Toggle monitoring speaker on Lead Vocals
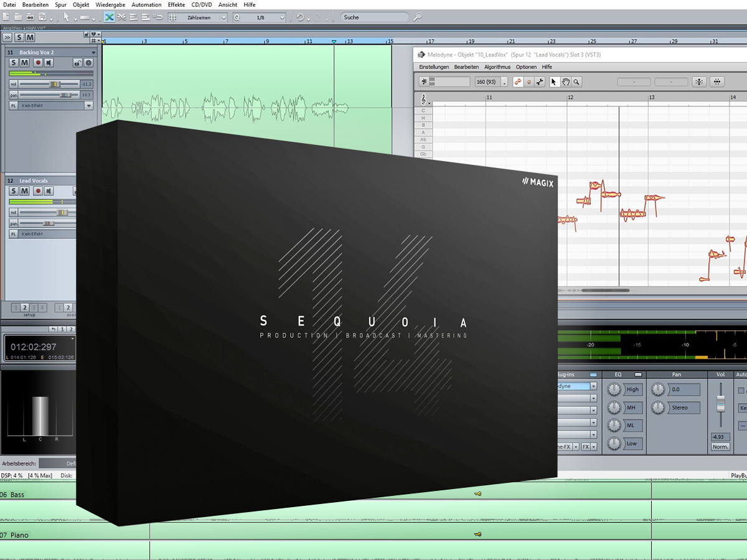 pos(49,191)
